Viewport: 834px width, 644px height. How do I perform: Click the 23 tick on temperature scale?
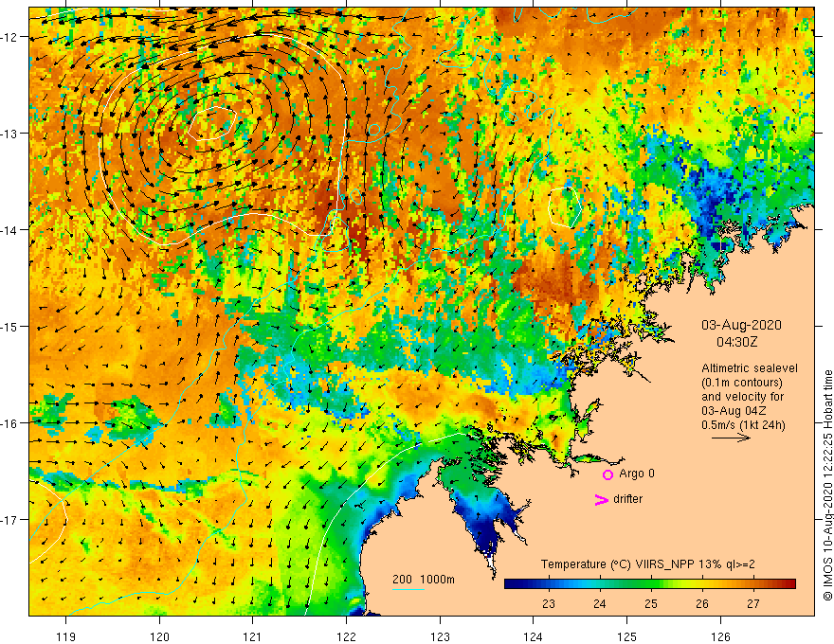tap(549, 603)
